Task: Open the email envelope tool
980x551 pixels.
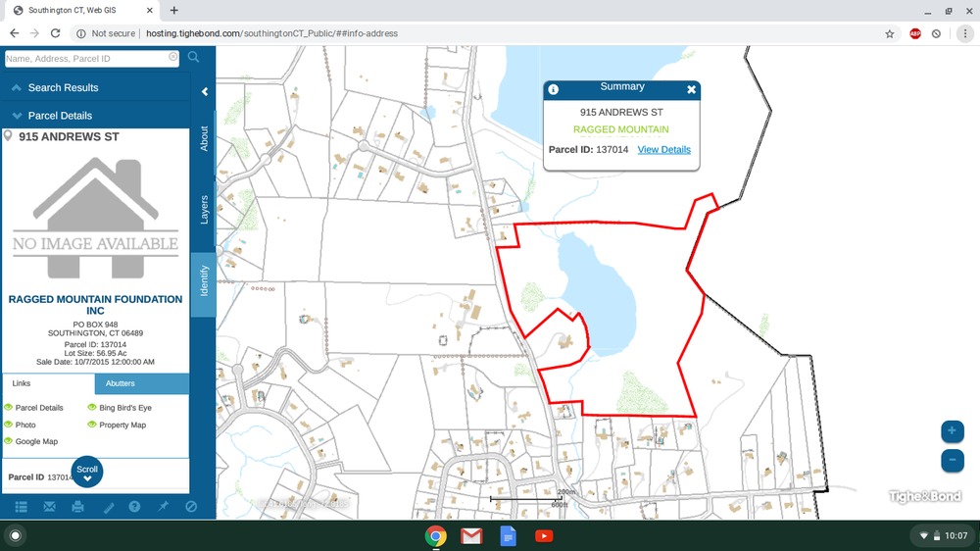Action: point(50,507)
